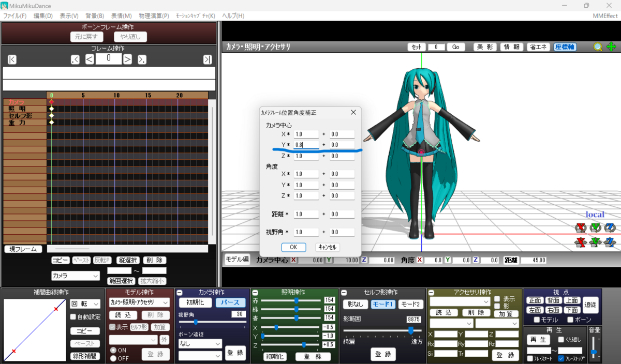Click the blue Z translation axis icon
Screen dimensions: 621x364
pyautogui.click(x=610, y=241)
